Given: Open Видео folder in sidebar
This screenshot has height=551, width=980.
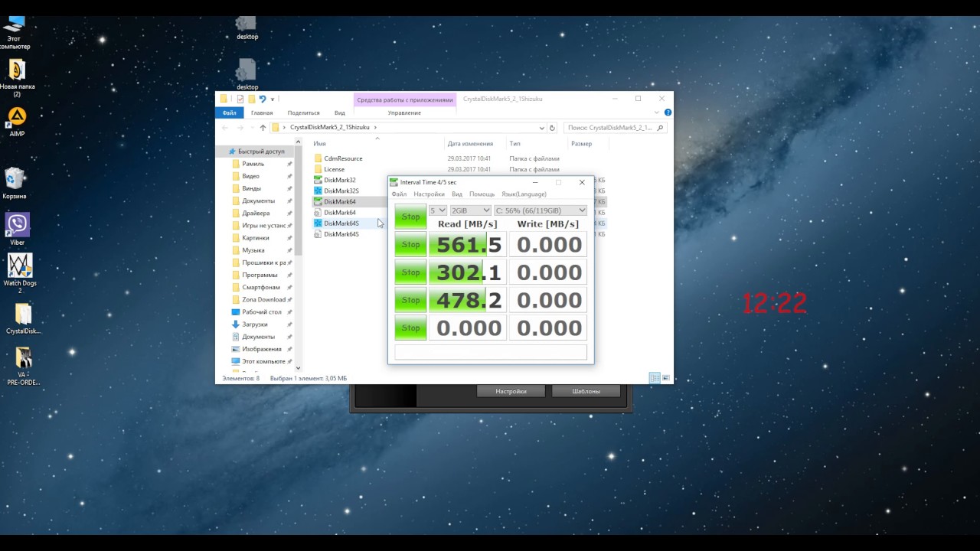Looking at the screenshot, I should (251, 176).
